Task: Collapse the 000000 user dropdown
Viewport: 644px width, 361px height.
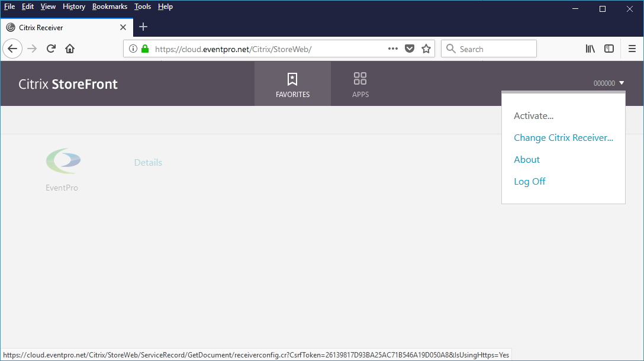Action: pyautogui.click(x=608, y=83)
